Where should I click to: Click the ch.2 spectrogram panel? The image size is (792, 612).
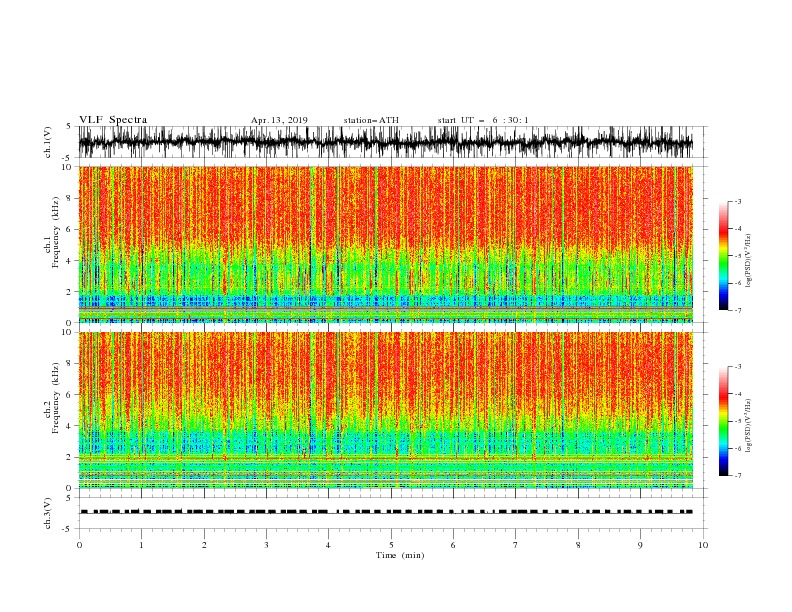coord(385,410)
